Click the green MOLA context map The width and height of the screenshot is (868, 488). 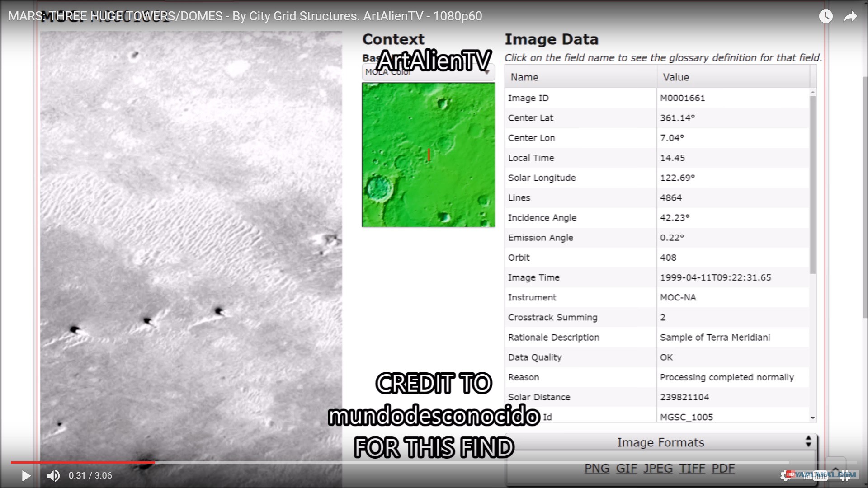(x=428, y=155)
